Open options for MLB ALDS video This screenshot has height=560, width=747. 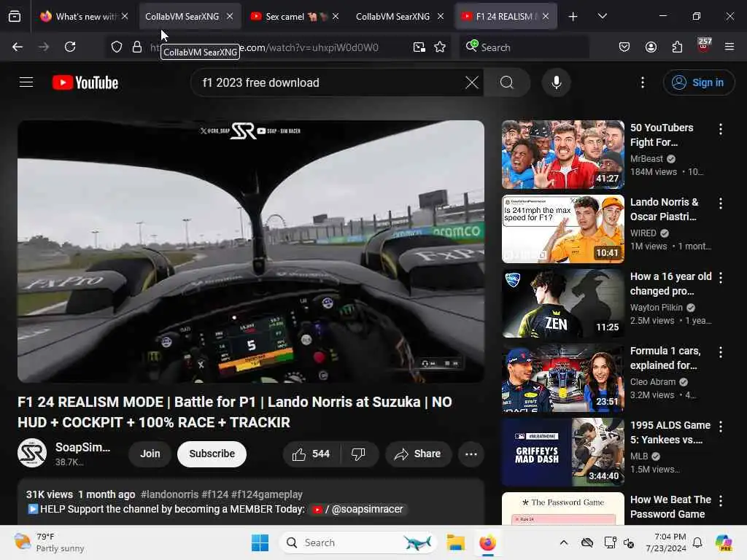720,427
